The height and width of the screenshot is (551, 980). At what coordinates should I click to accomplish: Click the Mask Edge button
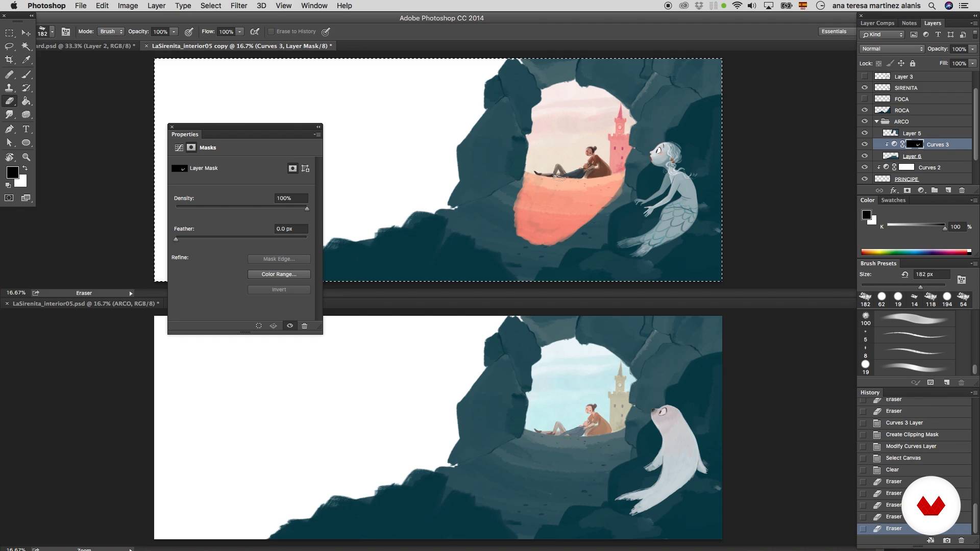[x=279, y=259]
